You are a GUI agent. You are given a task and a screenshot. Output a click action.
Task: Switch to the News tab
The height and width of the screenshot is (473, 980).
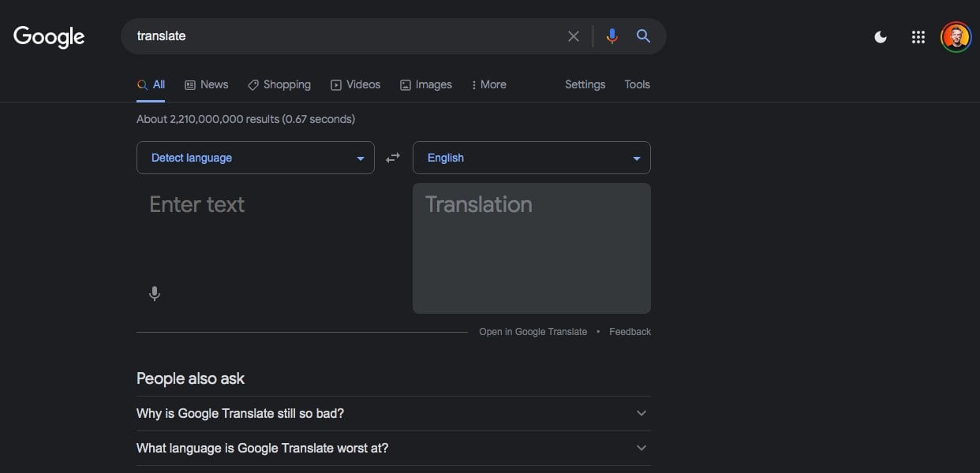[x=207, y=84]
